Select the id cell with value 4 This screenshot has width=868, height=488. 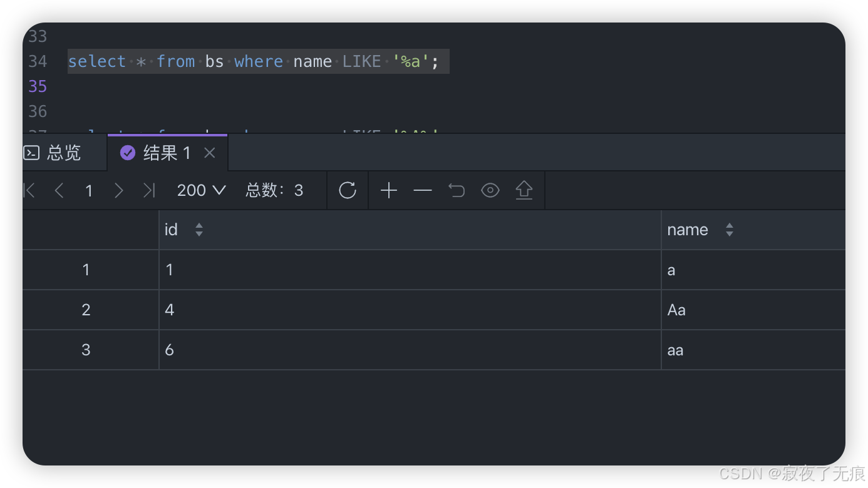pos(410,310)
